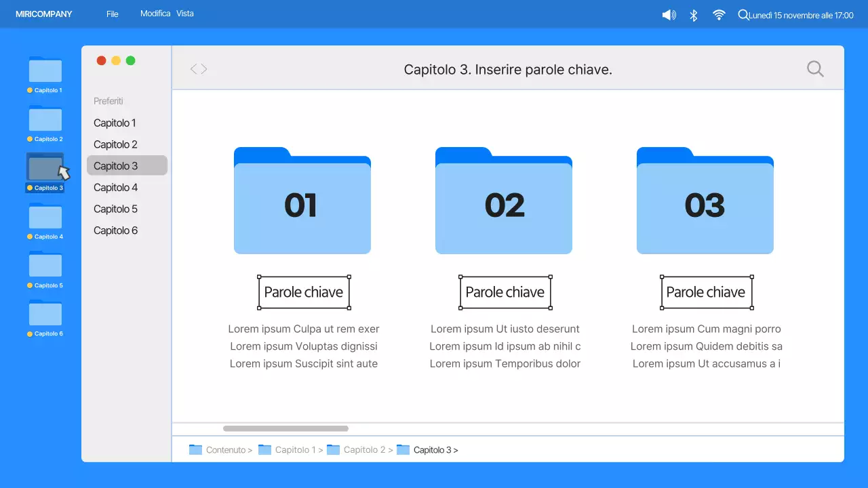The width and height of the screenshot is (868, 488).
Task: Open the Wi-Fi status icon
Action: (x=718, y=14)
